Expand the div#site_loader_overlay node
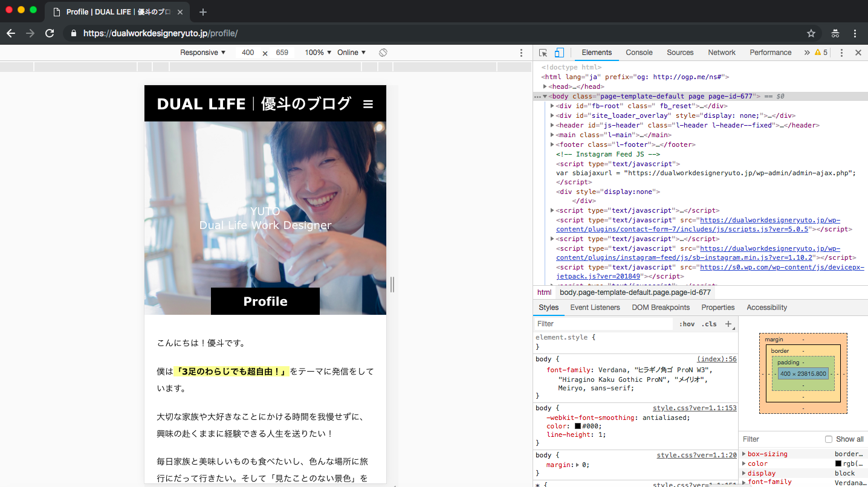This screenshot has height=487, width=868. (552, 116)
